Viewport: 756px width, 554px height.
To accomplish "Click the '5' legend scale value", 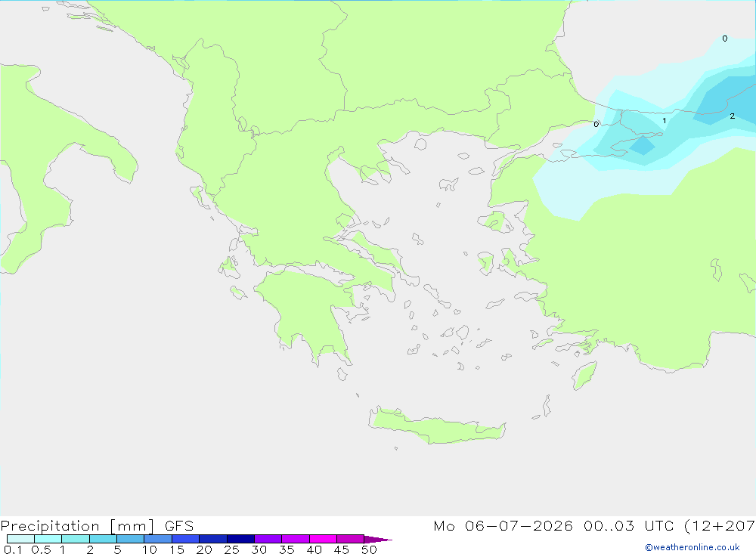I will pyautogui.click(x=117, y=549).
